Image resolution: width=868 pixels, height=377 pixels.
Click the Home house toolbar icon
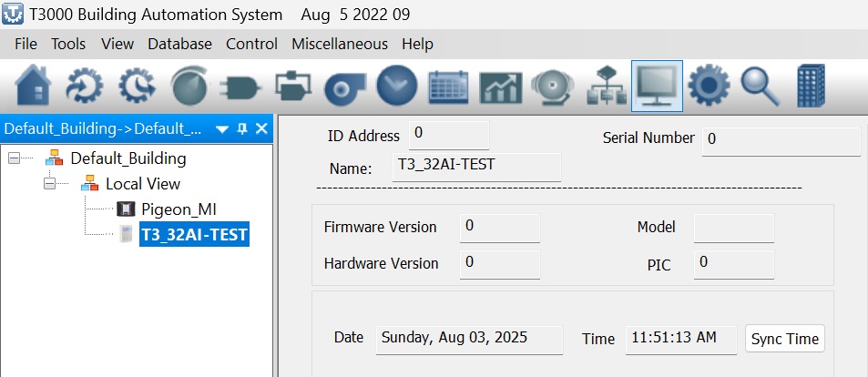click(33, 86)
